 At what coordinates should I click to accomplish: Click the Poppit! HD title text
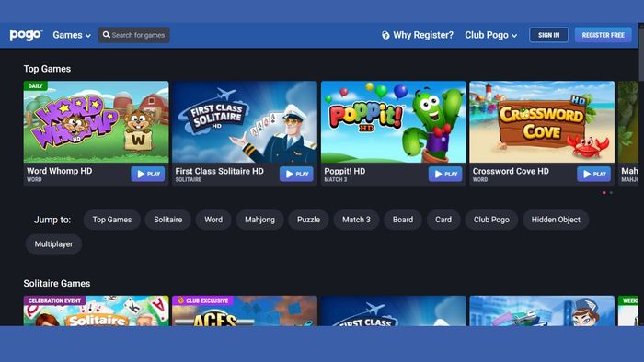point(345,171)
